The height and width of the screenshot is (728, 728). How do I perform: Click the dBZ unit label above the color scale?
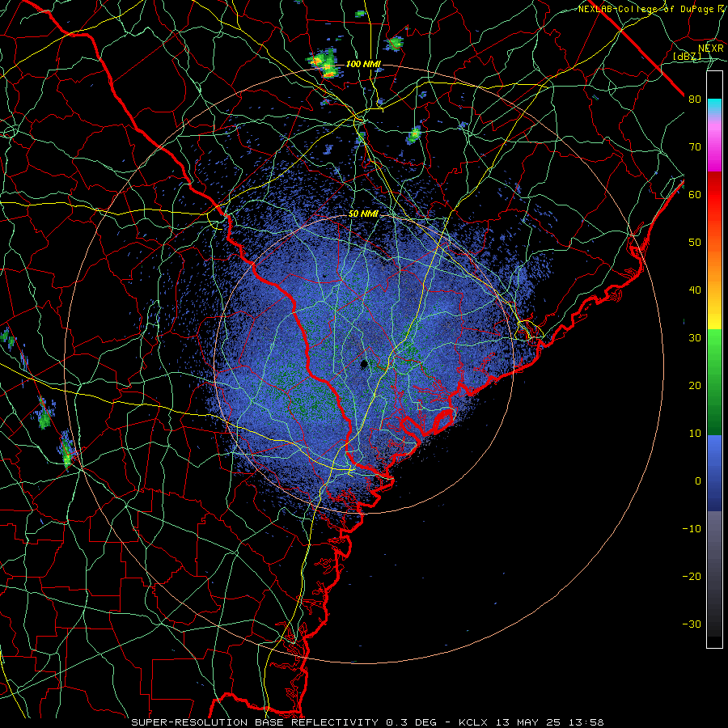[687, 56]
